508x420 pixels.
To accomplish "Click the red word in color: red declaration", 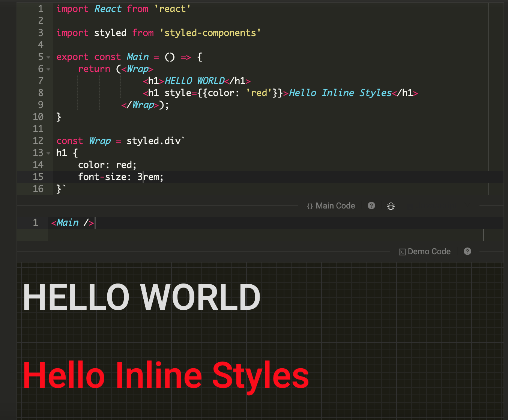I will 125,165.
